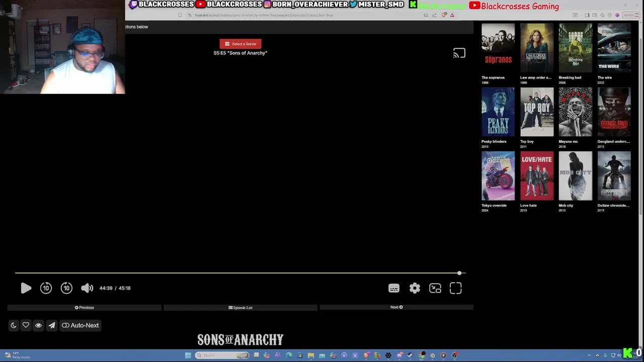This screenshot has height=362, width=644.
Task: Go to the Next episode
Action: [x=396, y=307]
